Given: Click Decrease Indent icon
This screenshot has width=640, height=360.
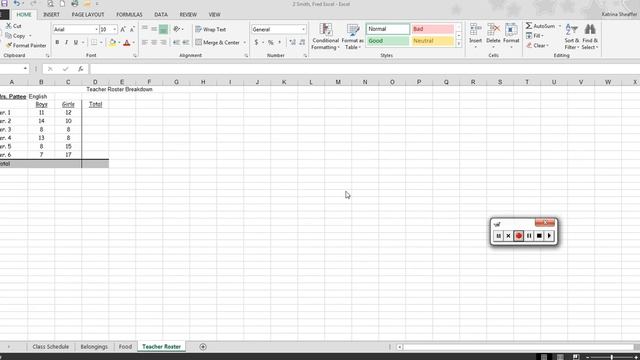Looking at the screenshot, I should pyautogui.click(x=176, y=42).
